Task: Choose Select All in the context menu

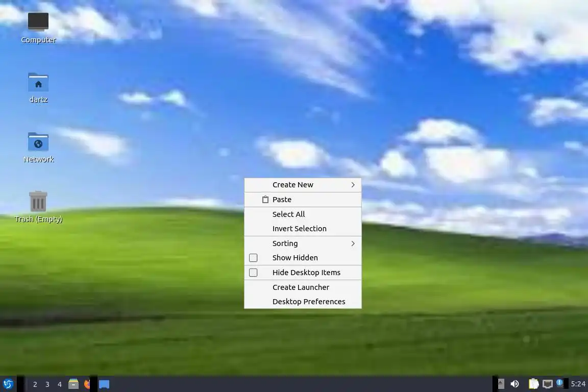Action: click(x=303, y=214)
